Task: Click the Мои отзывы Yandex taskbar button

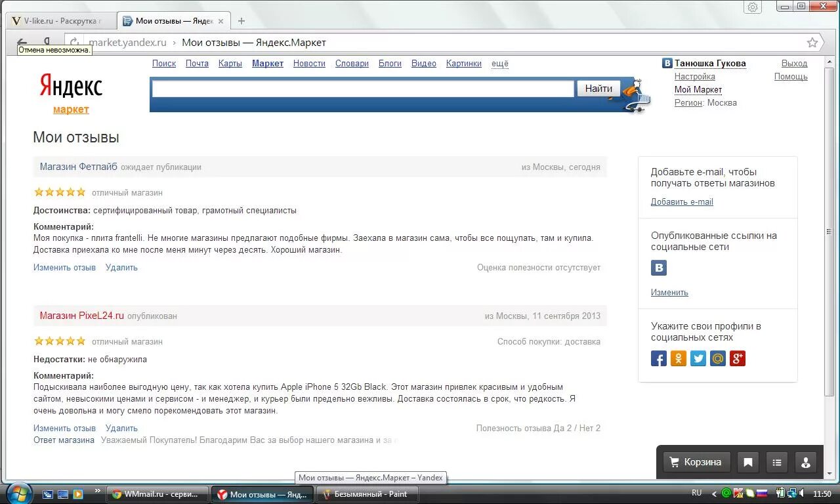Action: coord(262,494)
